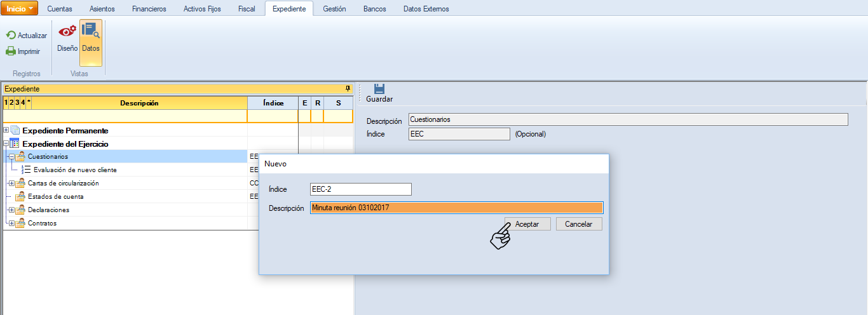The height and width of the screenshot is (315, 868).
Task: Expand the Expediente Permanente node
Action: point(6,130)
